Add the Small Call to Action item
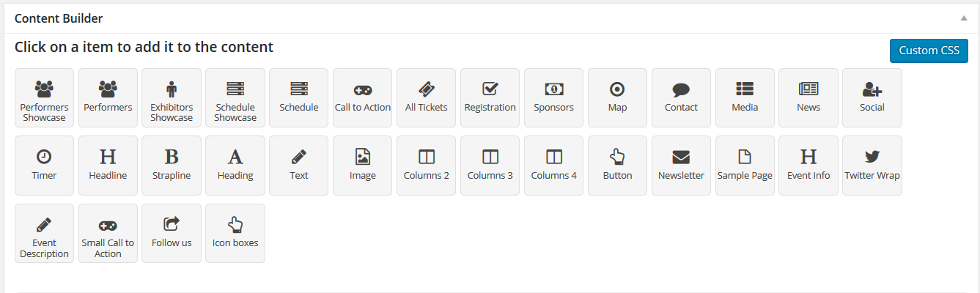The width and height of the screenshot is (980, 293). [x=108, y=233]
